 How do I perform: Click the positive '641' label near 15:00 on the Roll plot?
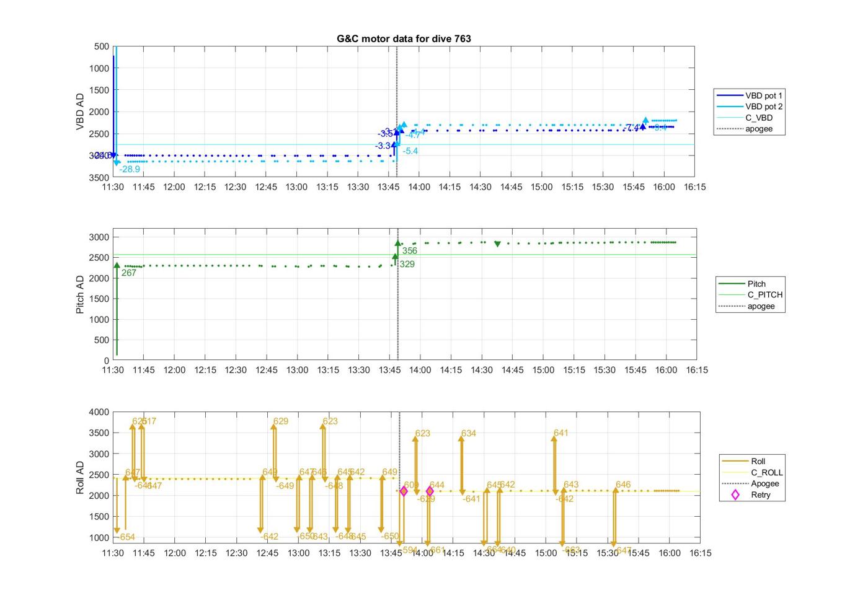point(561,433)
